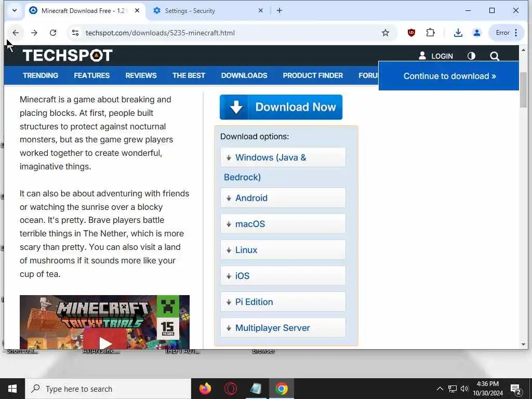Open Firefox from the taskbar
Viewport: 532px width, 399px height.
[x=205, y=389]
